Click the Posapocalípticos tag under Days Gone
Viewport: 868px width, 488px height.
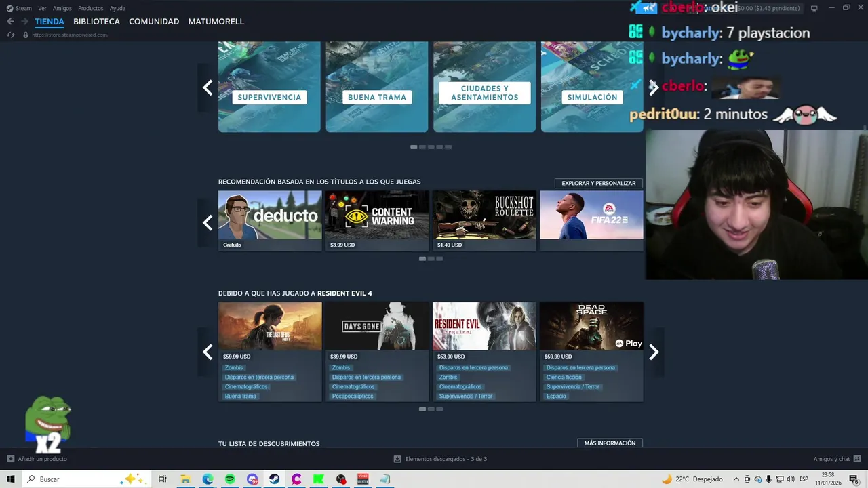(x=353, y=396)
